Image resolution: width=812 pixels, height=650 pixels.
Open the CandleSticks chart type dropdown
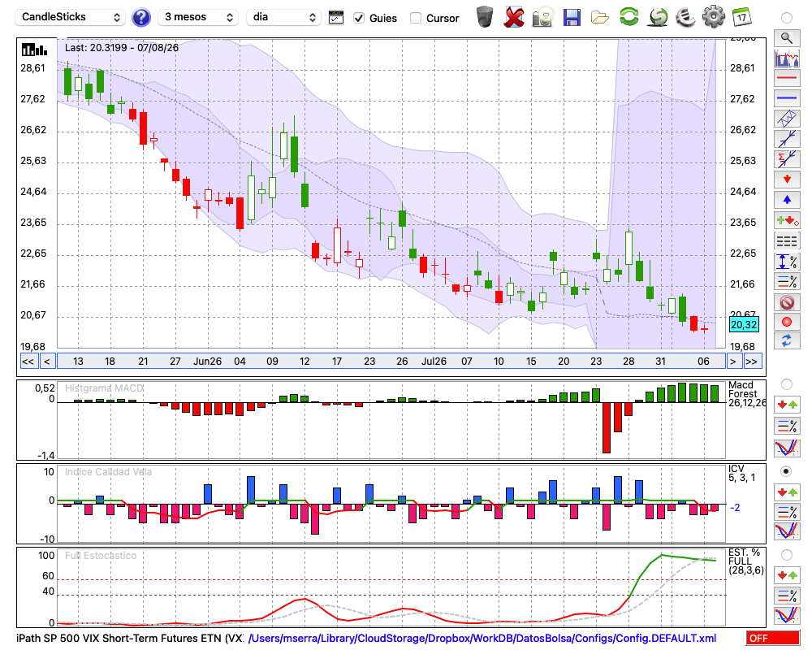click(71, 17)
